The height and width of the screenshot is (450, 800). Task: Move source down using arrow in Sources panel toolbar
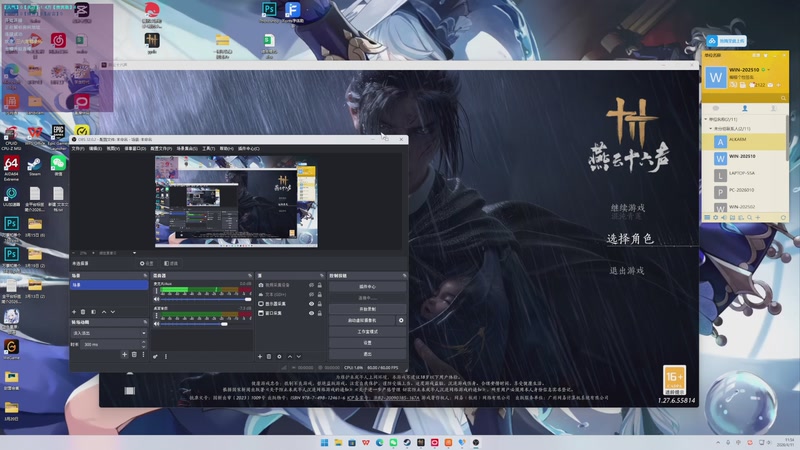coord(298,357)
